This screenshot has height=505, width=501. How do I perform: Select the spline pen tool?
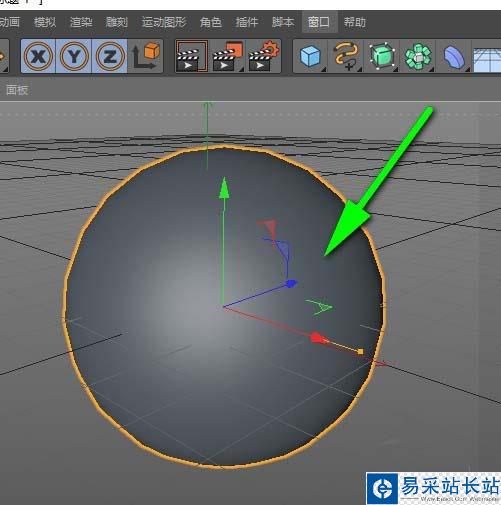(346, 56)
